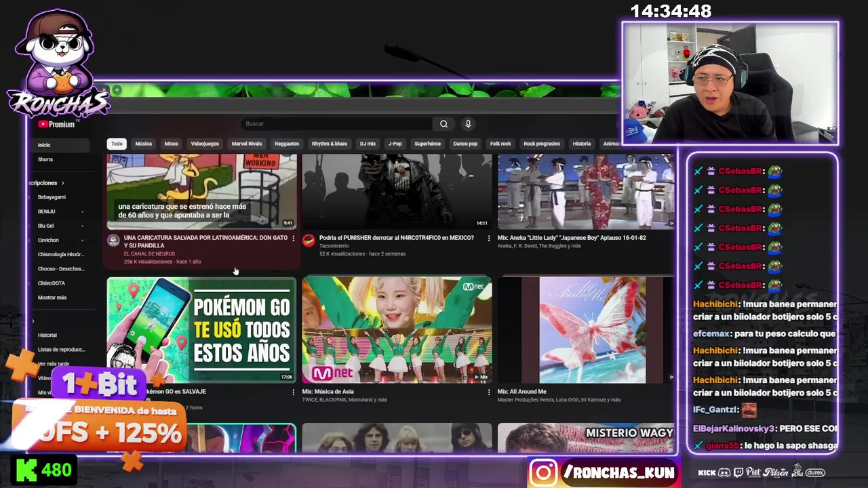Image resolution: width=868 pixels, height=488 pixels.
Task: Go to Inicio in sidebar
Action: click(60, 145)
